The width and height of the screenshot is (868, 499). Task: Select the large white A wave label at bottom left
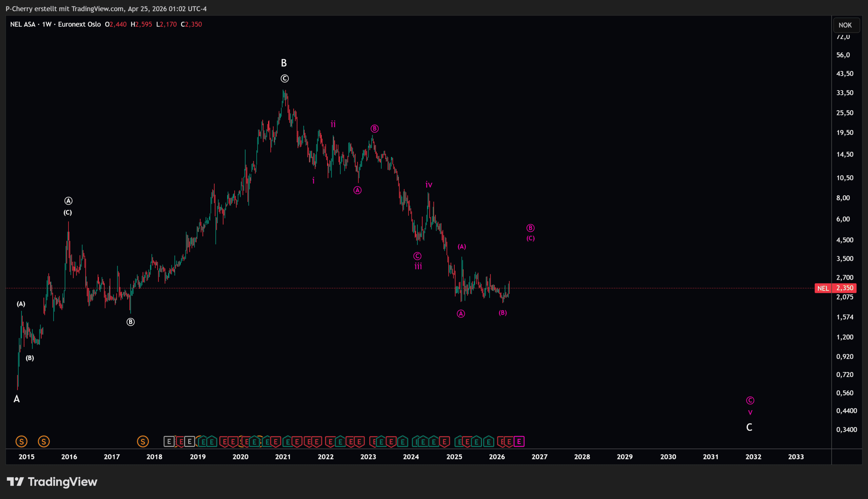[x=17, y=399]
